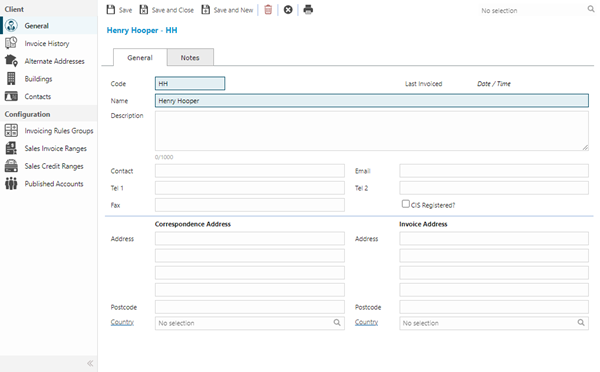The width and height of the screenshot is (600, 372).
Task: Tick the CIS Registered checkbox
Action: [x=406, y=204]
